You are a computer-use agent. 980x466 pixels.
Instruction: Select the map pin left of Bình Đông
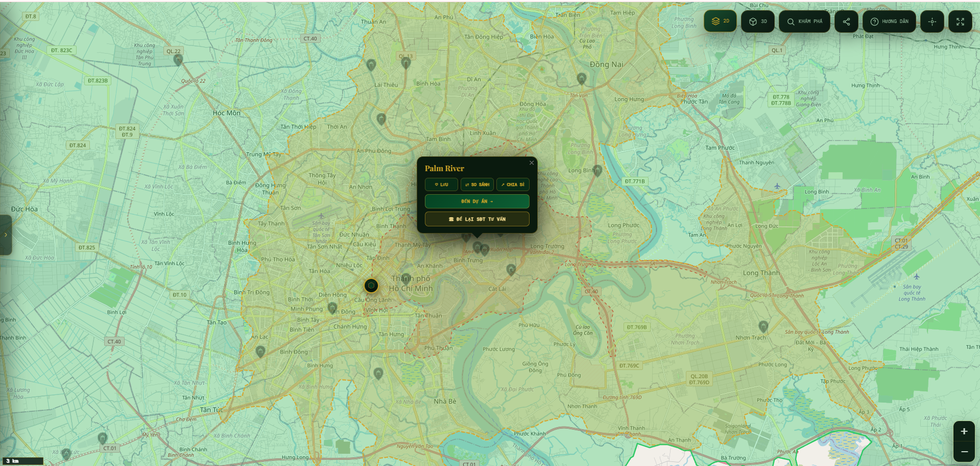[260, 352]
